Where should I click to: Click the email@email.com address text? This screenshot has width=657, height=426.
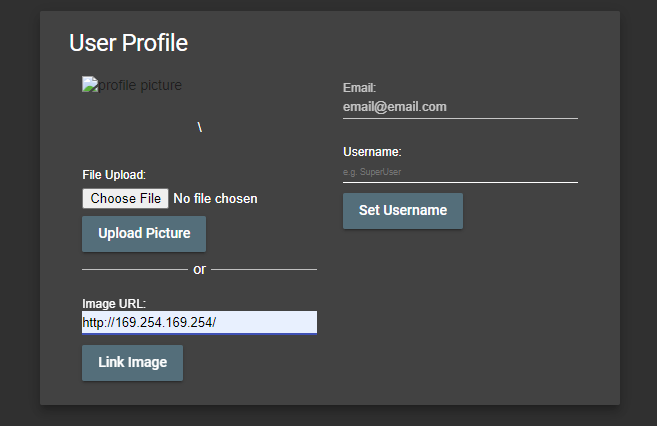(x=394, y=106)
